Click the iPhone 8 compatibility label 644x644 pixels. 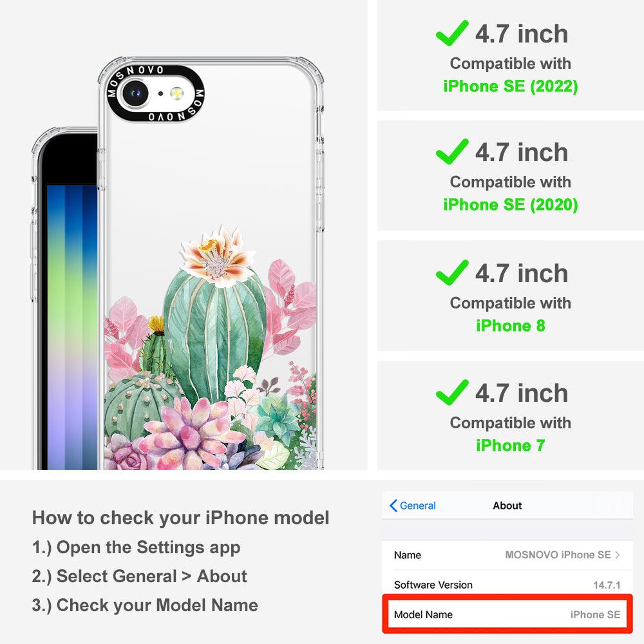tap(511, 326)
